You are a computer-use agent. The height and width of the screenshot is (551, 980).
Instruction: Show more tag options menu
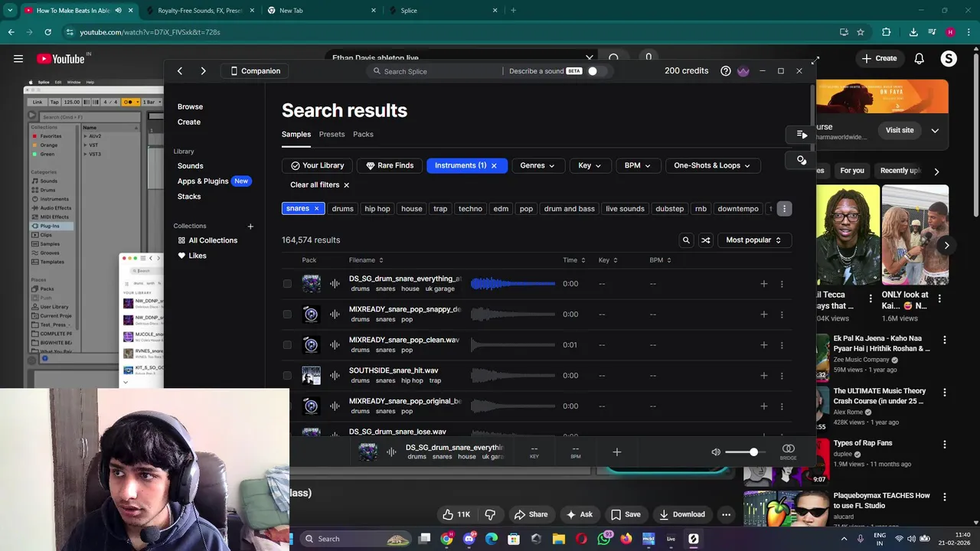click(x=784, y=209)
